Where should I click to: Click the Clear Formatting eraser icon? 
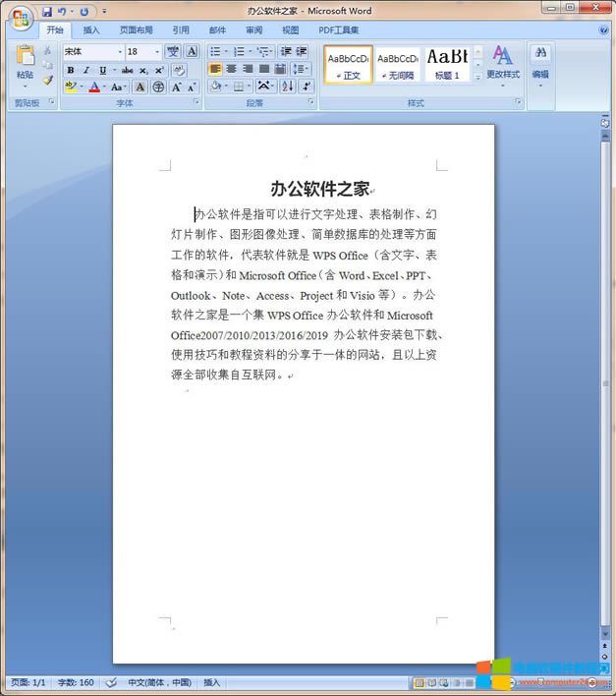tap(179, 70)
